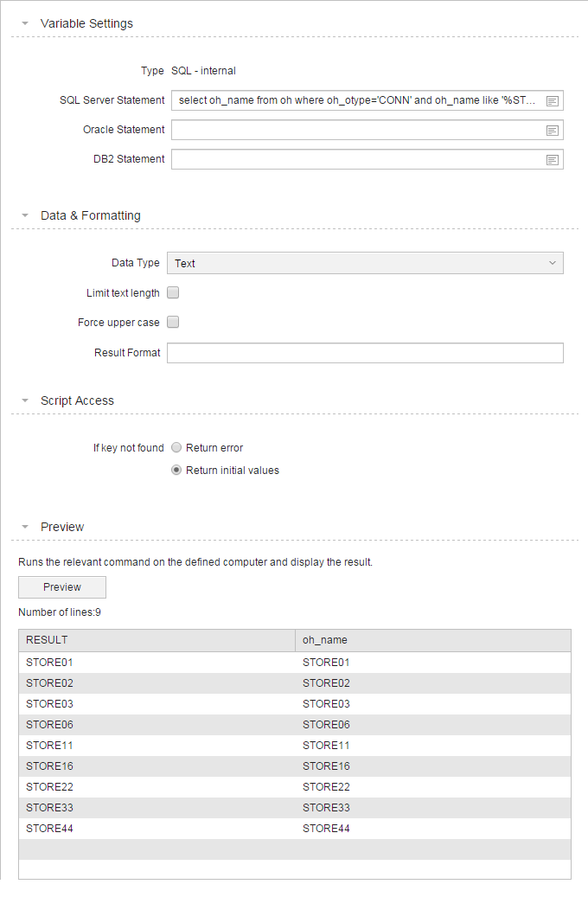Select the Return error radio button
588x897 pixels.
[x=176, y=447]
